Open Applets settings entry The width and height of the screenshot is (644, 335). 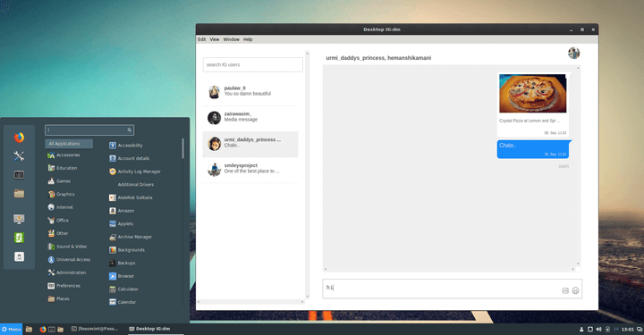(121, 224)
